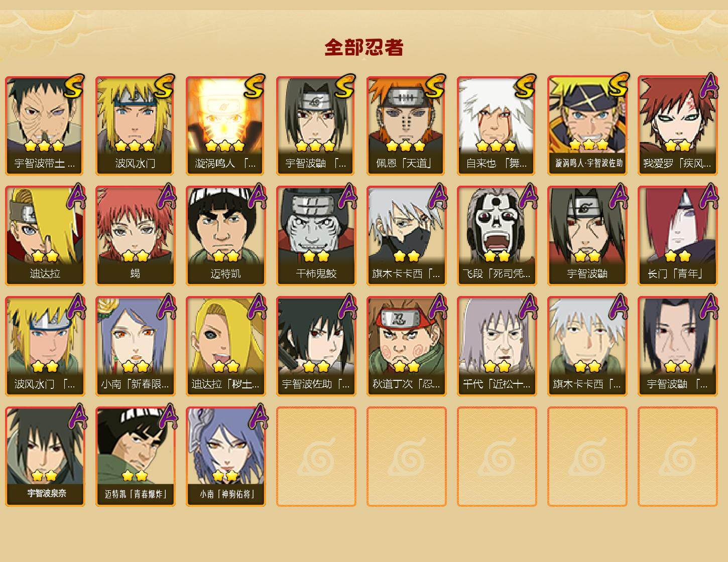Open the 佩恩「天道」ninja card
728x562 pixels.
click(406, 125)
